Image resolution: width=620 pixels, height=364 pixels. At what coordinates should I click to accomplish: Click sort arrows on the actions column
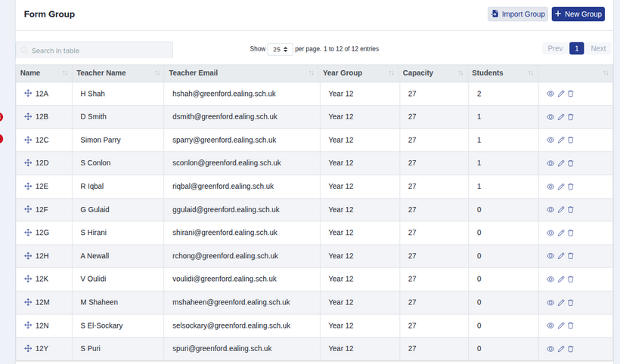(x=606, y=73)
